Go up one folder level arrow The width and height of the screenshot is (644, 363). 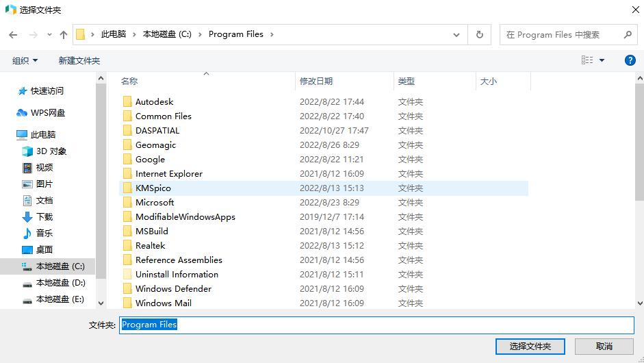point(63,35)
